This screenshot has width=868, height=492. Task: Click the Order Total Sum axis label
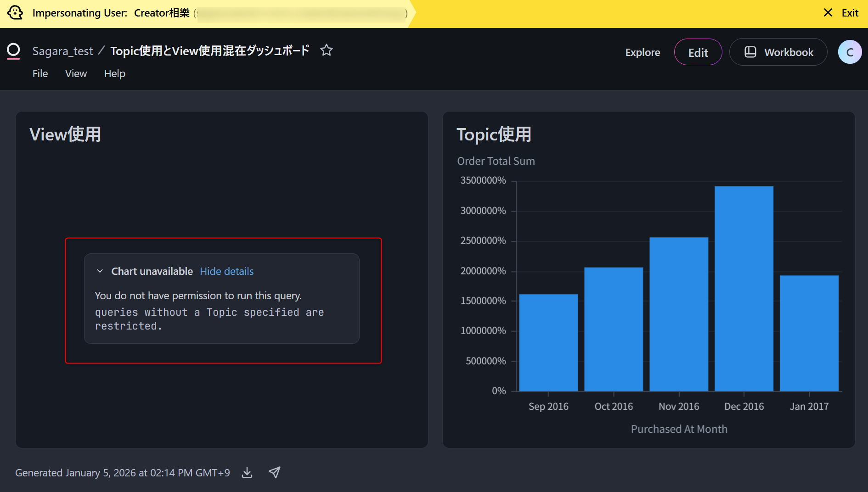(496, 161)
